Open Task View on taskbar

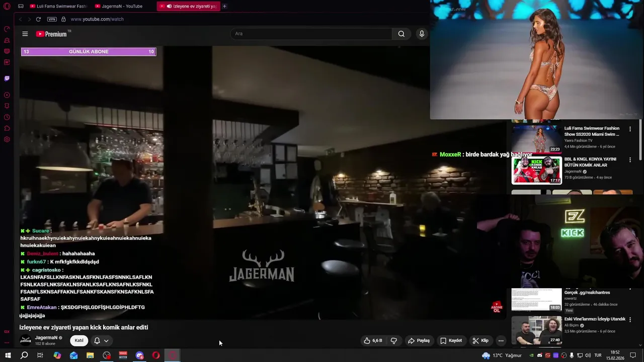(x=40, y=355)
